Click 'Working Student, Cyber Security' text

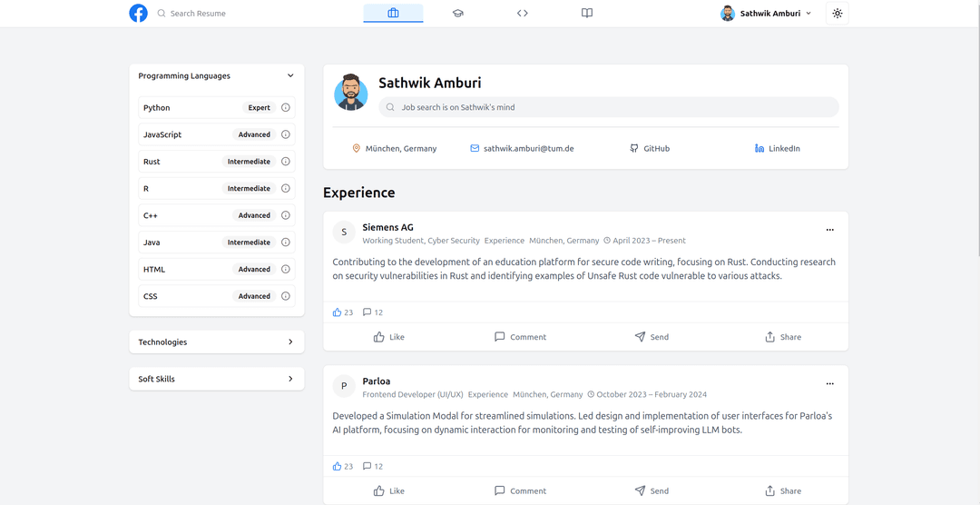pyautogui.click(x=421, y=241)
